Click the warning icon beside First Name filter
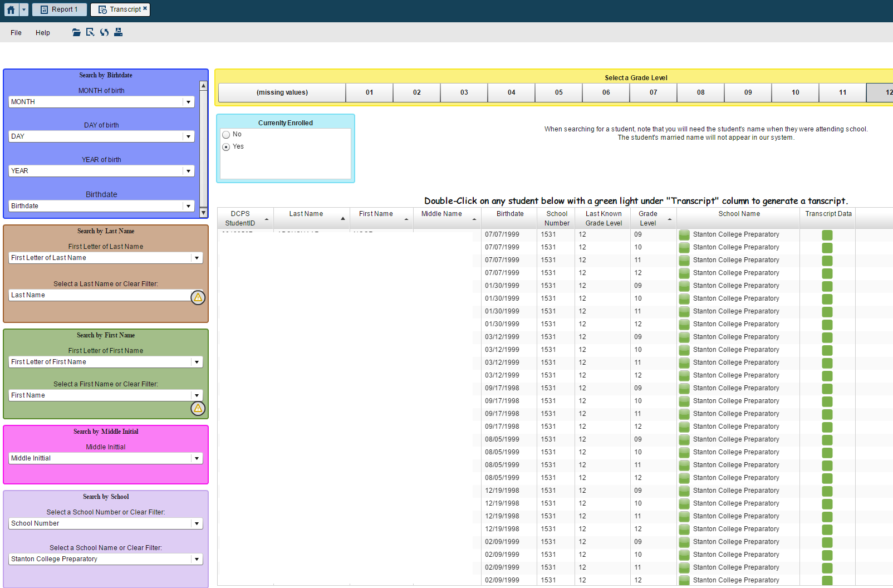893x588 pixels. click(x=198, y=408)
